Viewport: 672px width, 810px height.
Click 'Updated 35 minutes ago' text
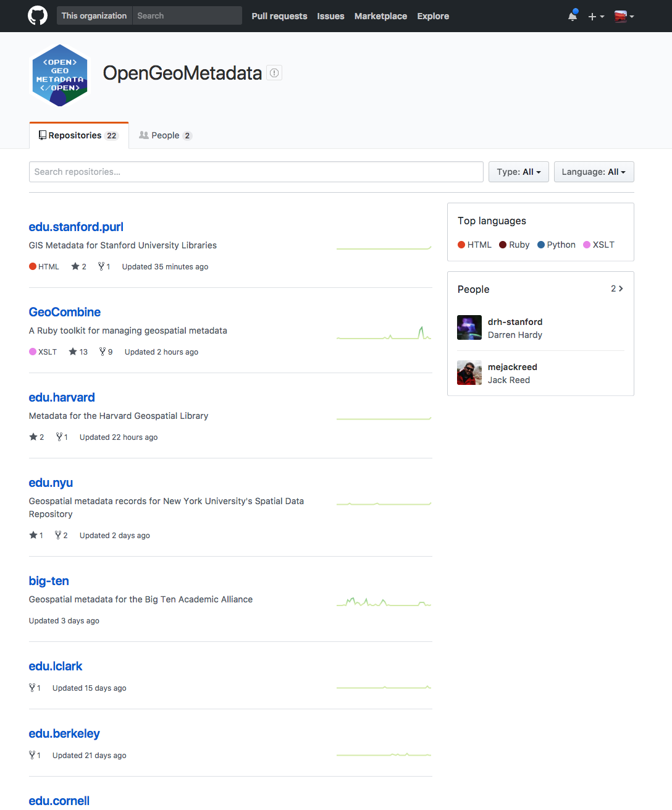click(165, 266)
